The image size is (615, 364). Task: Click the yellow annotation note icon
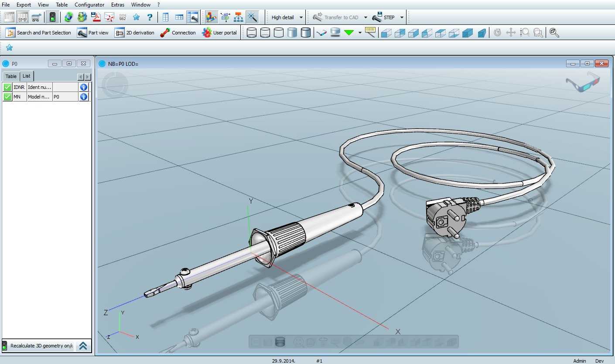pos(370,32)
